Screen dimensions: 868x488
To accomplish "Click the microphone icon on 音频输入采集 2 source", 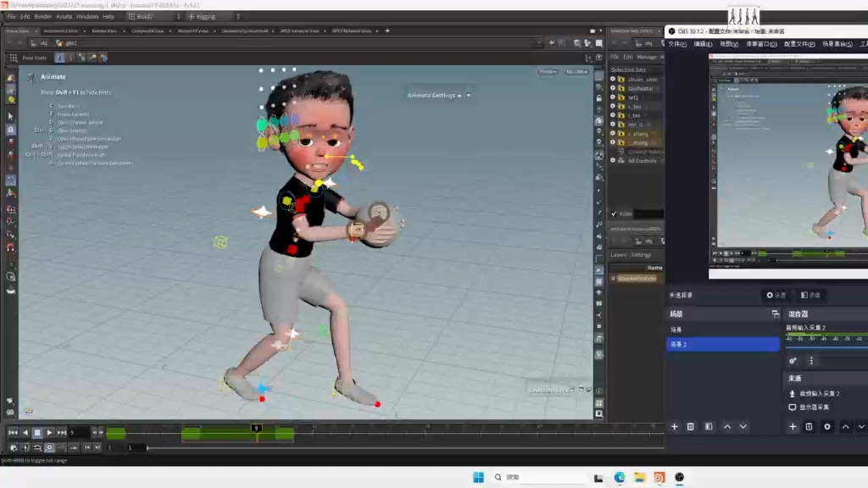I will (x=791, y=392).
